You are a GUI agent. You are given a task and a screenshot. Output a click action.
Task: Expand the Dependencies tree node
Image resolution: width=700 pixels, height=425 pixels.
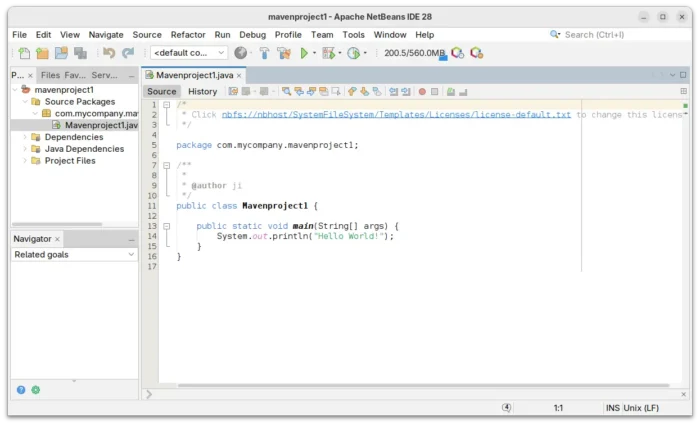tap(25, 137)
